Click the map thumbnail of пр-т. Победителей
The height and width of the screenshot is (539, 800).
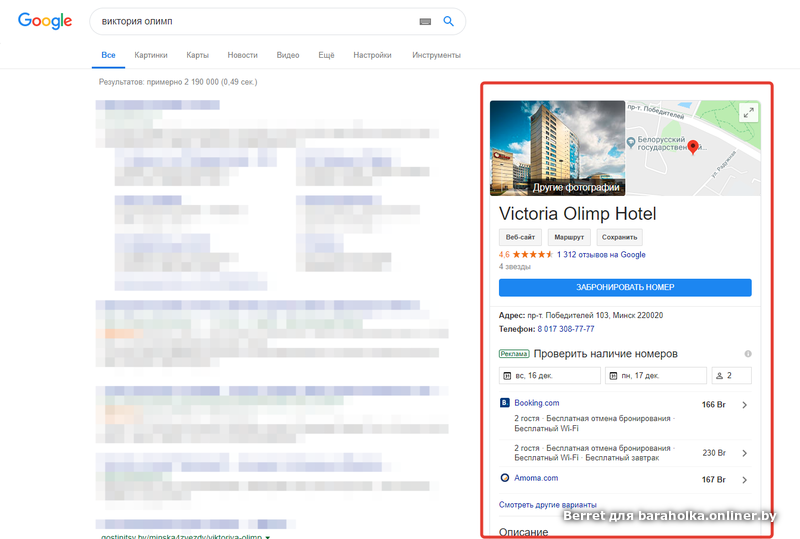click(x=693, y=148)
